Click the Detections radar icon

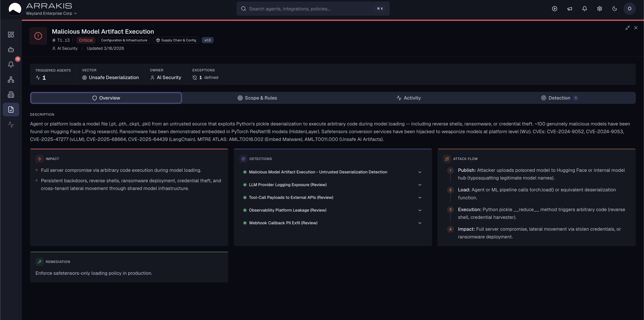point(243,159)
